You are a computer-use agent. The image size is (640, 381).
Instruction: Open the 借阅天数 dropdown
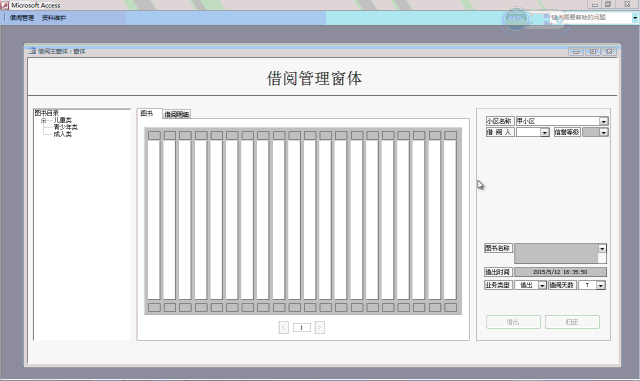[600, 285]
